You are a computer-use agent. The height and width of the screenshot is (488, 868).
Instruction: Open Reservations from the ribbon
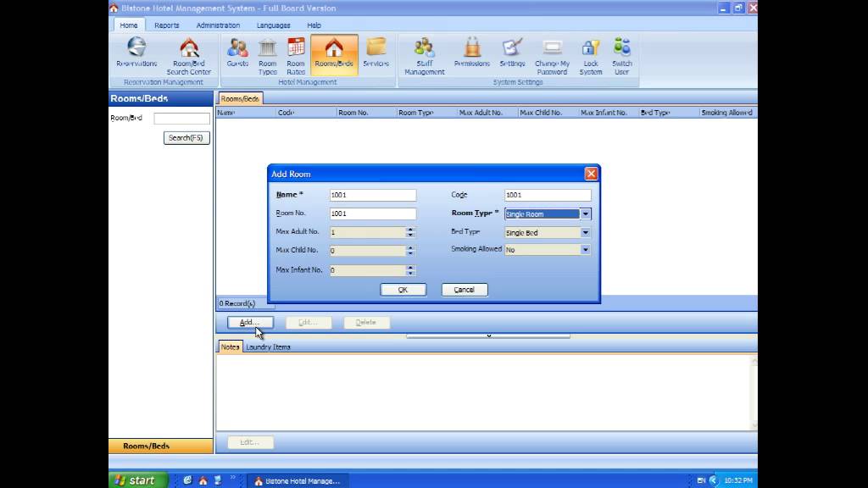click(136, 53)
